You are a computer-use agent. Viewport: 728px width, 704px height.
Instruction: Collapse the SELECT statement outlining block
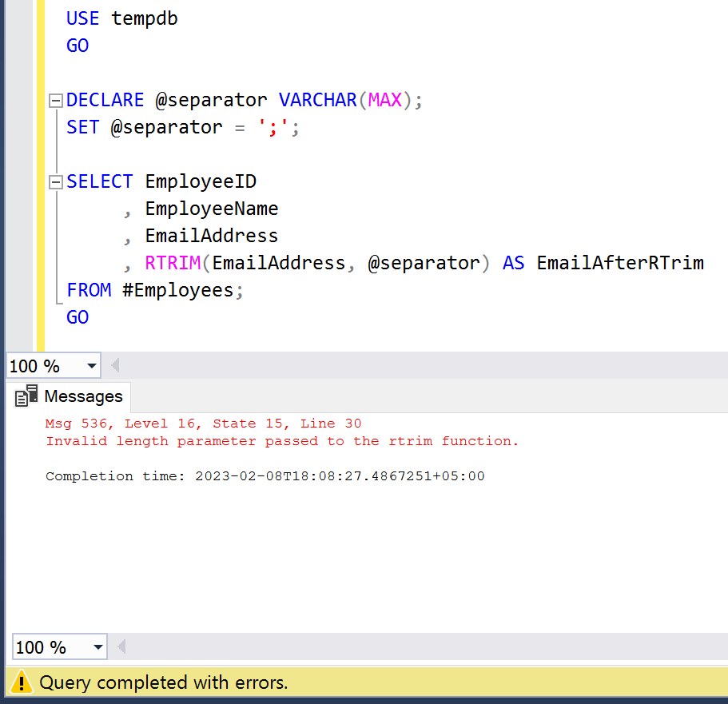(55, 182)
